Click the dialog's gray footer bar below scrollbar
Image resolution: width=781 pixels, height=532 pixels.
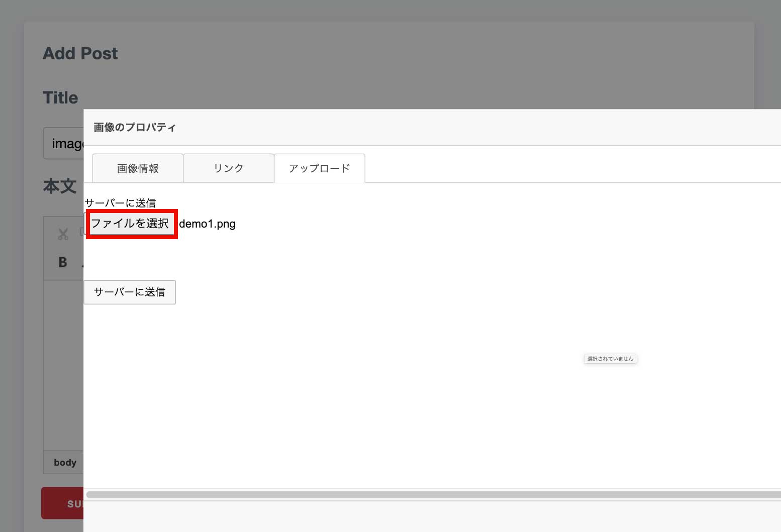point(432,516)
